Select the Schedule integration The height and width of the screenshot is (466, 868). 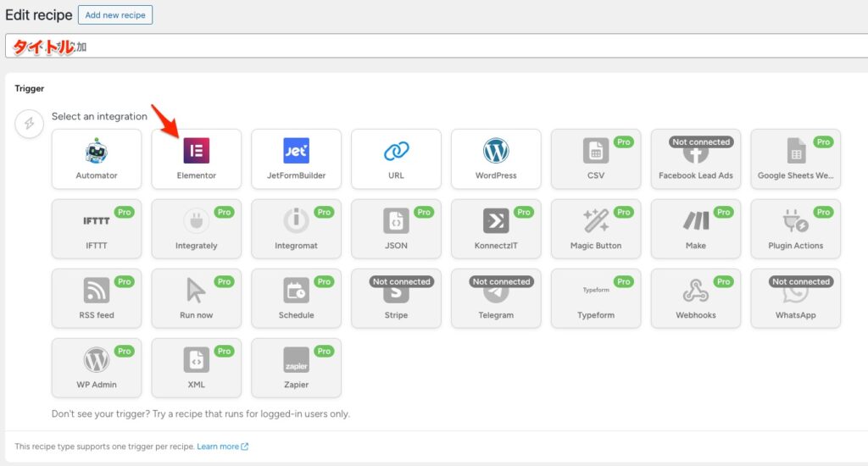(x=296, y=299)
